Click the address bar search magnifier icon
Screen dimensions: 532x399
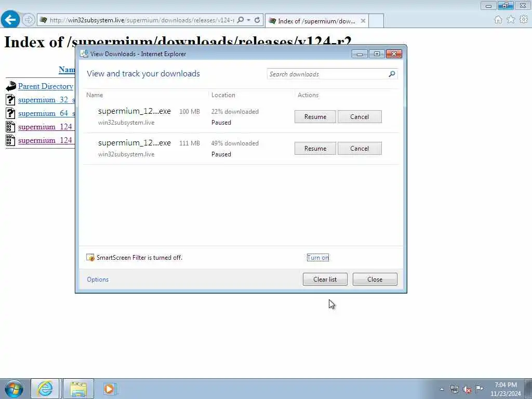pos(240,20)
